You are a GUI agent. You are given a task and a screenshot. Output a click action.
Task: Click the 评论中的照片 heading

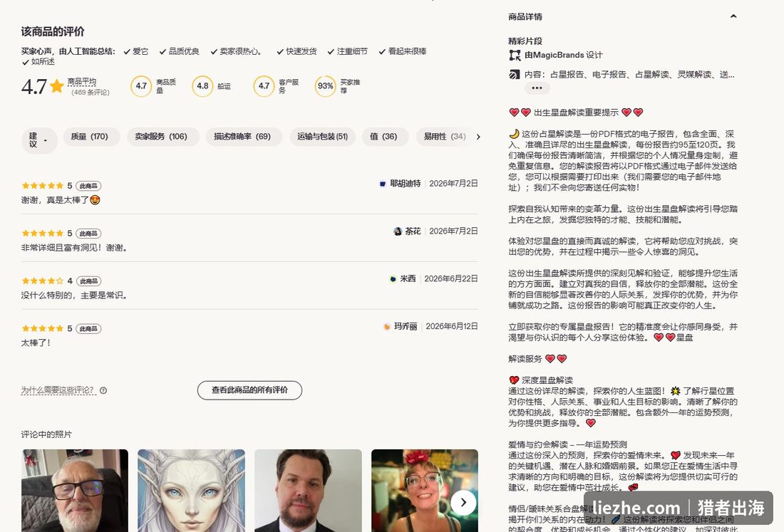pos(46,434)
